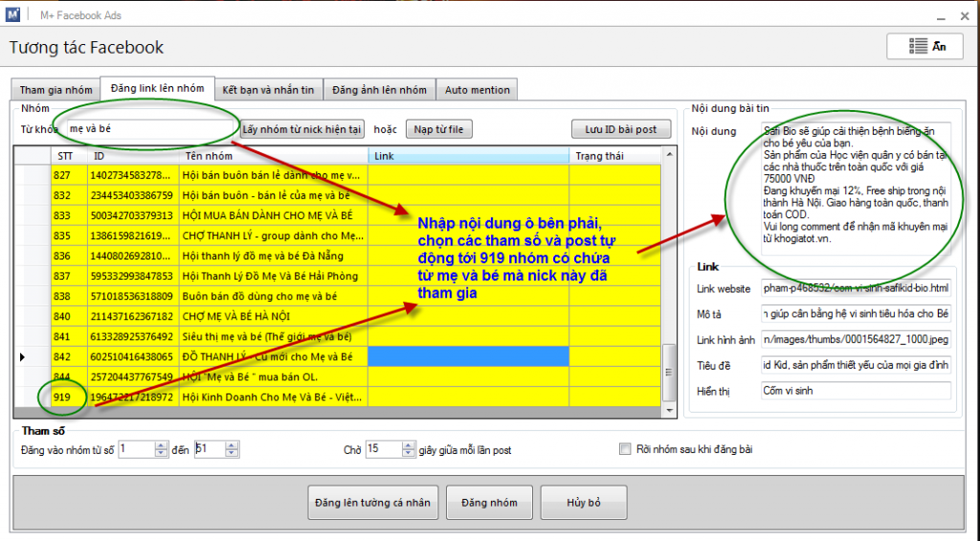Screen dimensions: 980x541
Task: Click the Link website field
Action: pos(856,288)
